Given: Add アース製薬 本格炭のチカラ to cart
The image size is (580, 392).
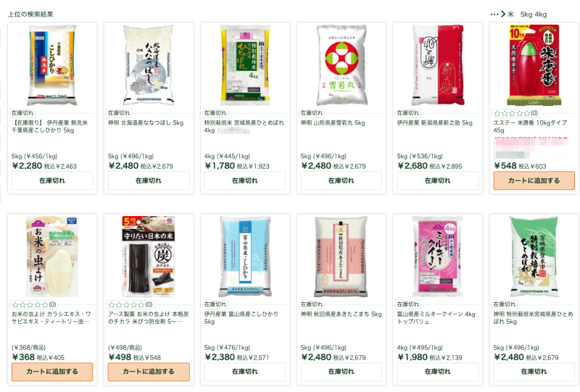Looking at the screenshot, I should click(x=149, y=372).
